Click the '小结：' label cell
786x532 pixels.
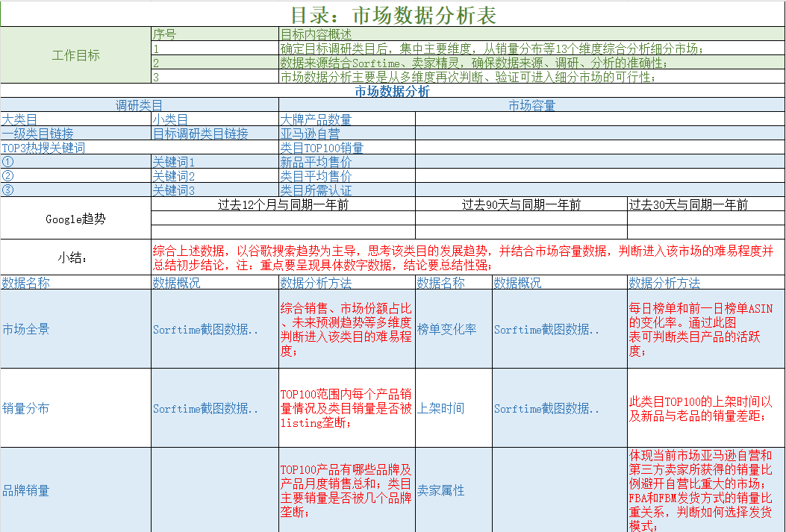point(75,257)
